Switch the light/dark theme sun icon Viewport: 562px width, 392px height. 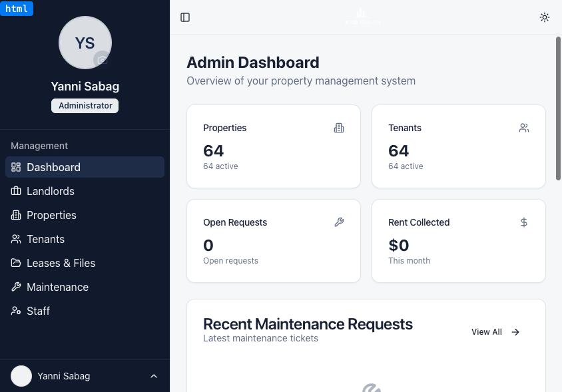tap(545, 17)
